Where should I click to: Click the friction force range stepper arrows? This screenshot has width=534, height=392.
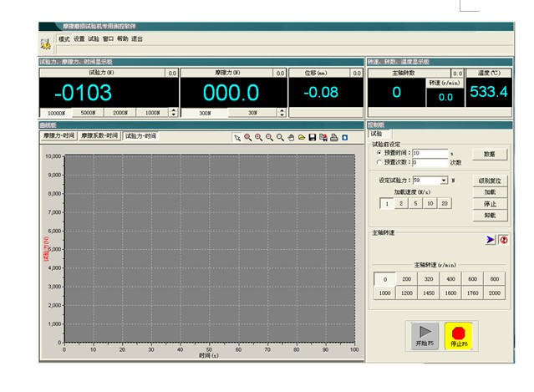click(282, 112)
